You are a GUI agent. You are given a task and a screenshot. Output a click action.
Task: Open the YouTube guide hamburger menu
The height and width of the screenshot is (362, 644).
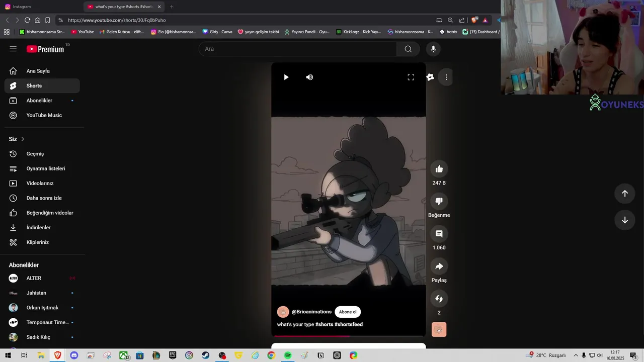[x=13, y=49]
